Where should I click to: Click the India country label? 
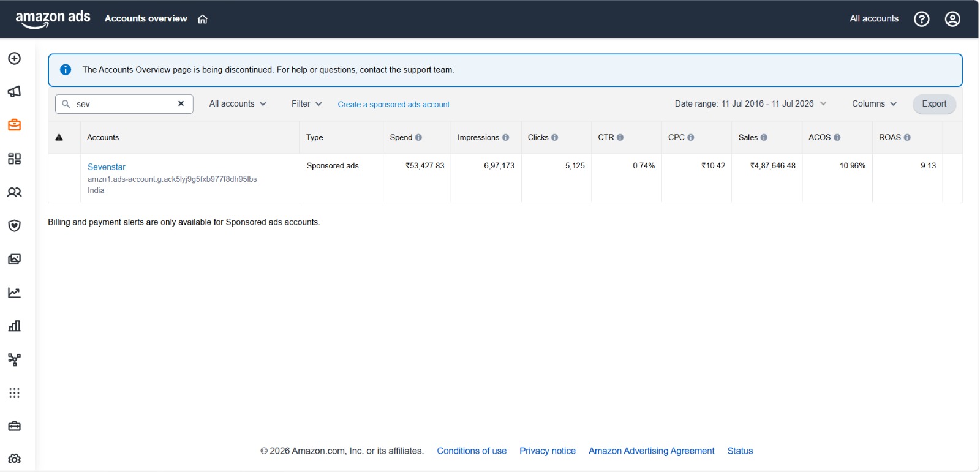tap(96, 191)
